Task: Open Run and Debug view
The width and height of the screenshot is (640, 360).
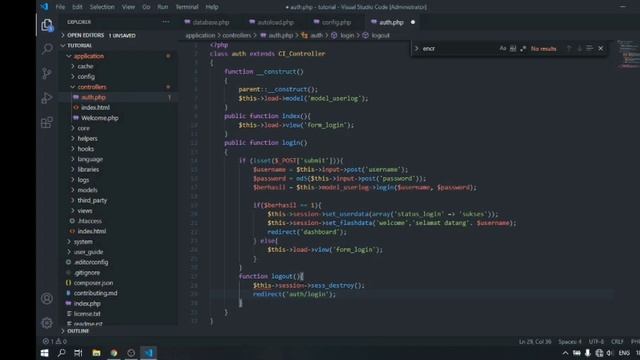Action: [x=47, y=98]
